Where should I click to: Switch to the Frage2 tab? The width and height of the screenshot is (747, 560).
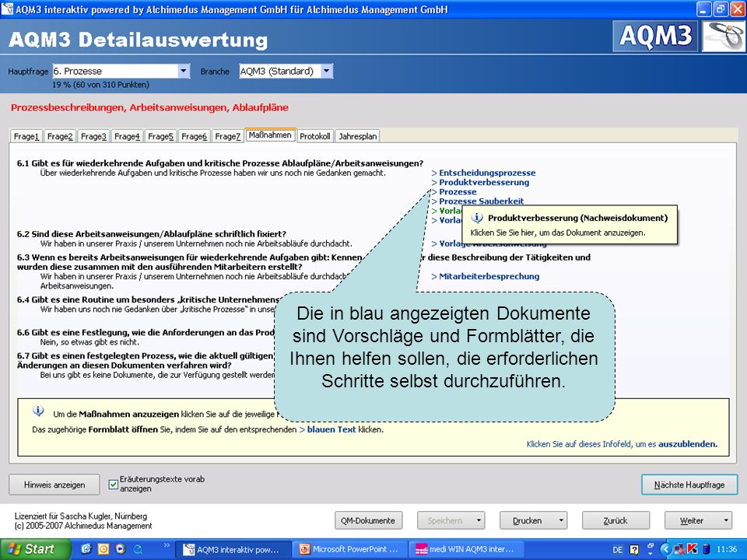(x=60, y=136)
